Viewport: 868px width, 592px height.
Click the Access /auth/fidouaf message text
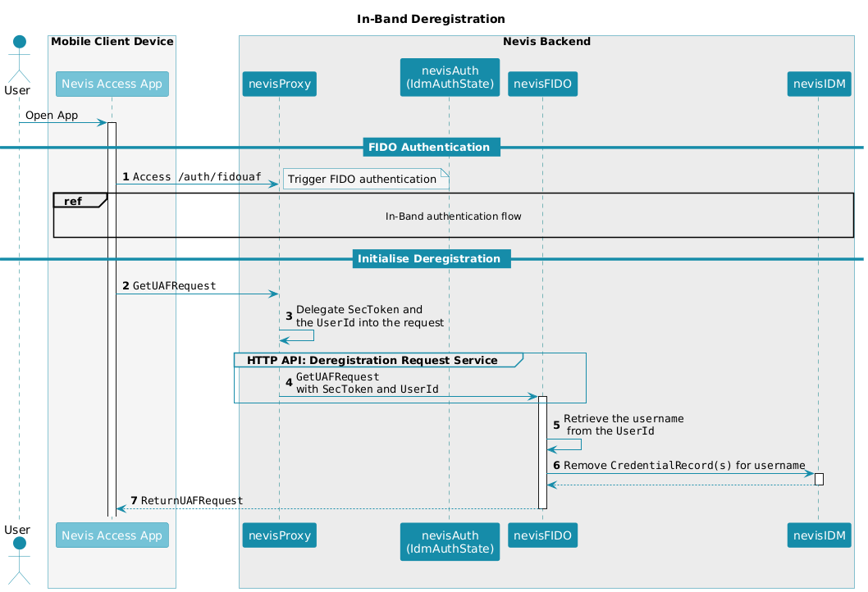coord(197,176)
